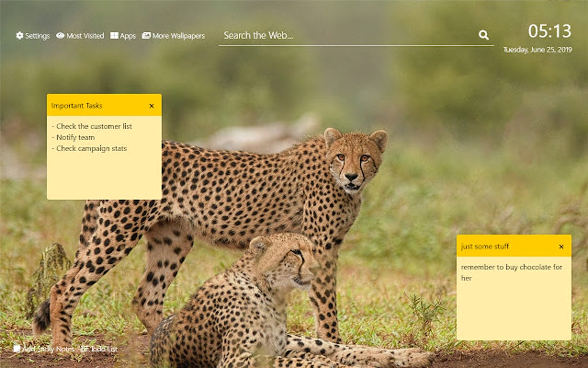Open Settings via the gear icon
588x368 pixels.
20,35
